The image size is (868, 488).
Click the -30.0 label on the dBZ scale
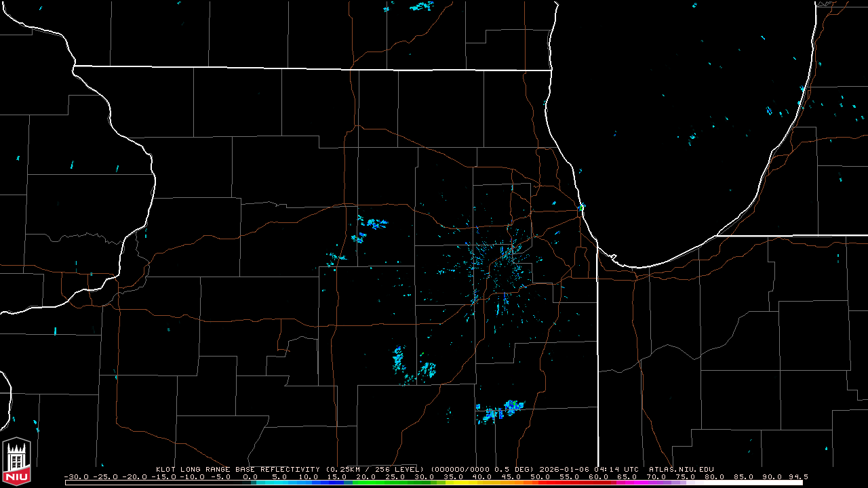pos(76,476)
